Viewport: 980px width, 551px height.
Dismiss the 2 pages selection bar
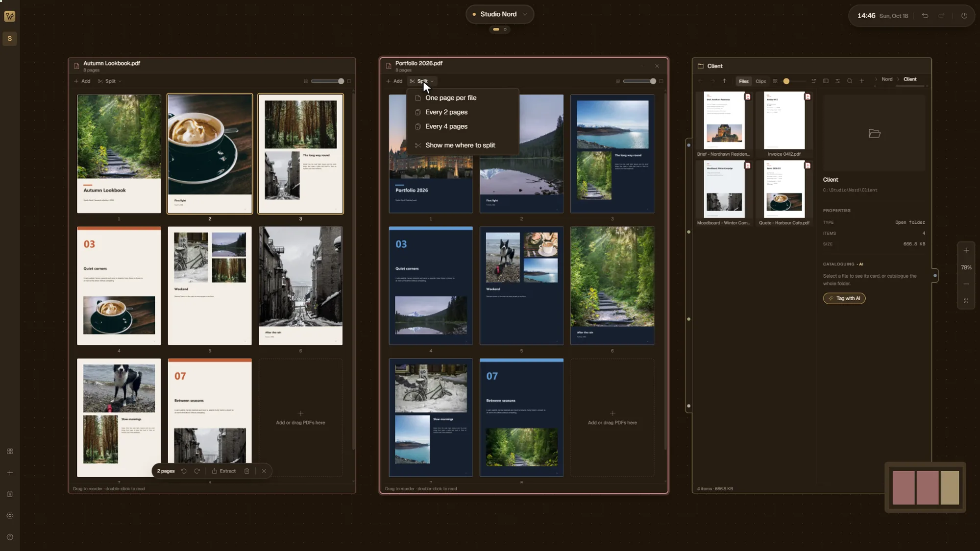264,471
